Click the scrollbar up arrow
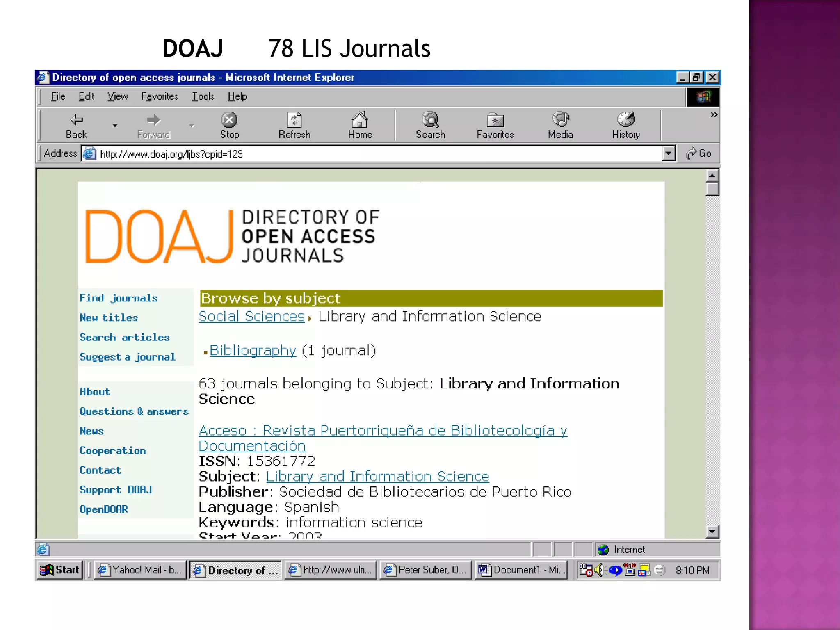 point(712,176)
